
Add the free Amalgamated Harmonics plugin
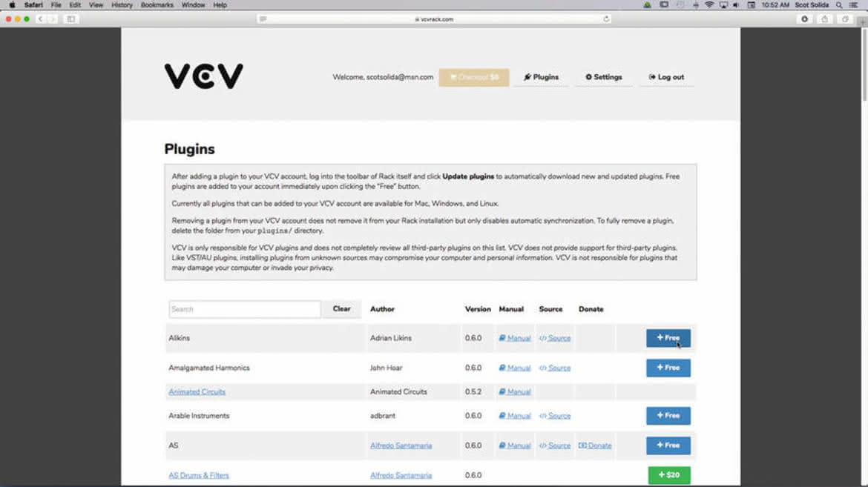pyautogui.click(x=668, y=368)
